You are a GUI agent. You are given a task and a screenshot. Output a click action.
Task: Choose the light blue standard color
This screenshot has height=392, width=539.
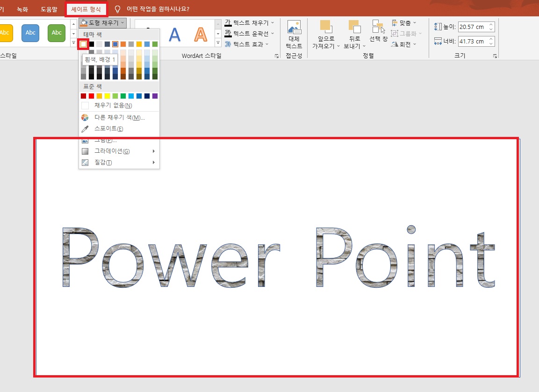point(131,96)
